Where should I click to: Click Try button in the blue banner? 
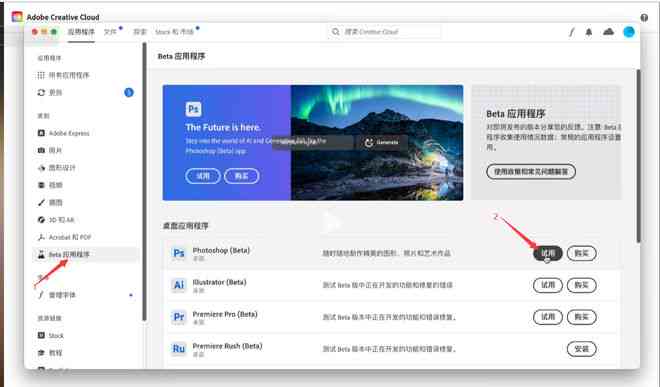click(203, 176)
